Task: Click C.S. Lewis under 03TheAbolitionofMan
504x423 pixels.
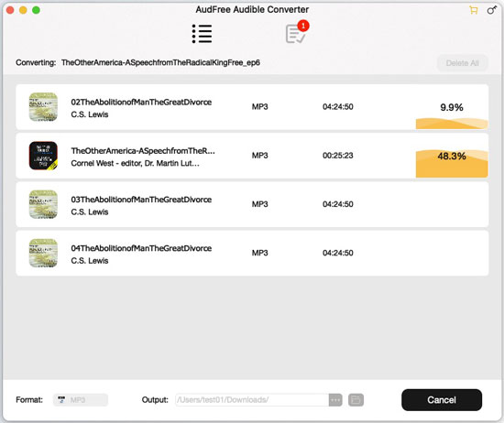Action: (90, 212)
